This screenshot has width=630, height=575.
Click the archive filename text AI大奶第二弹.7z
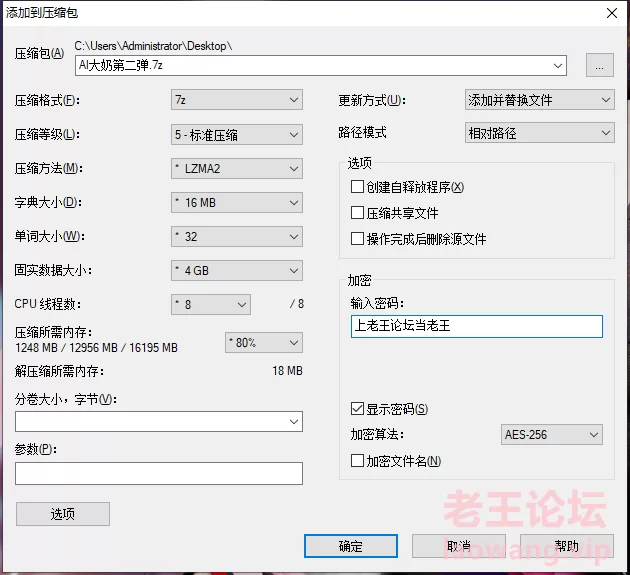coord(121,65)
